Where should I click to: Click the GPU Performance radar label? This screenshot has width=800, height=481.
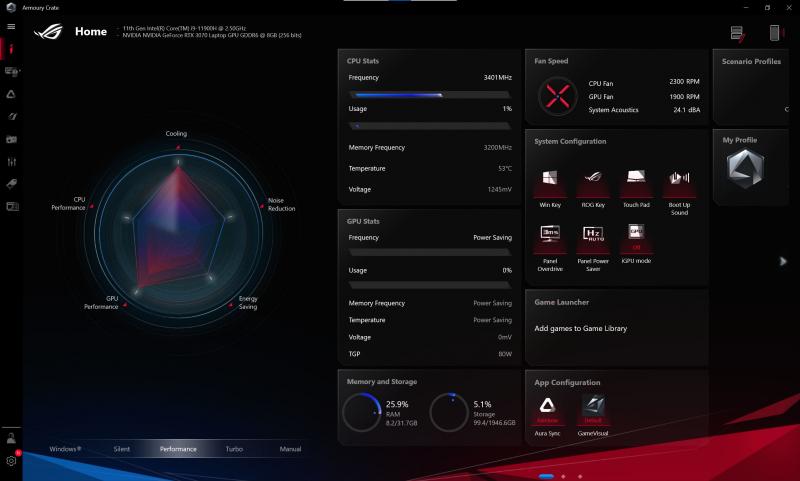101,302
